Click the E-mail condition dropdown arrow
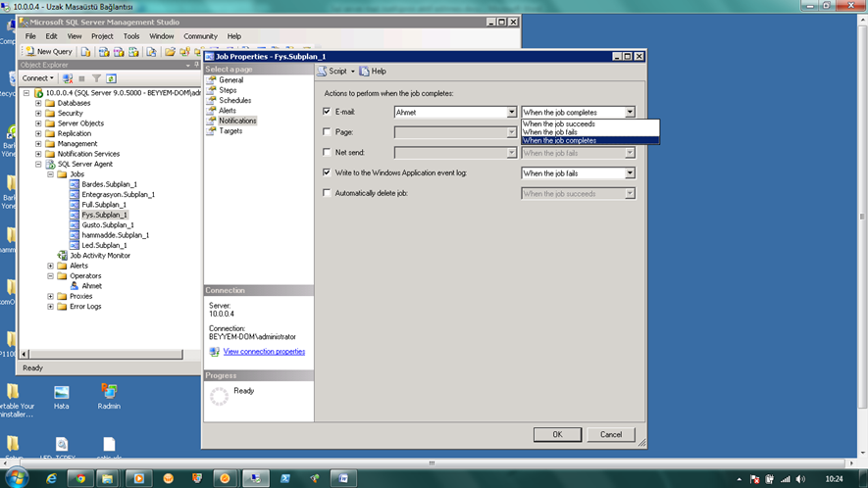The height and width of the screenshot is (488, 868). tap(630, 113)
